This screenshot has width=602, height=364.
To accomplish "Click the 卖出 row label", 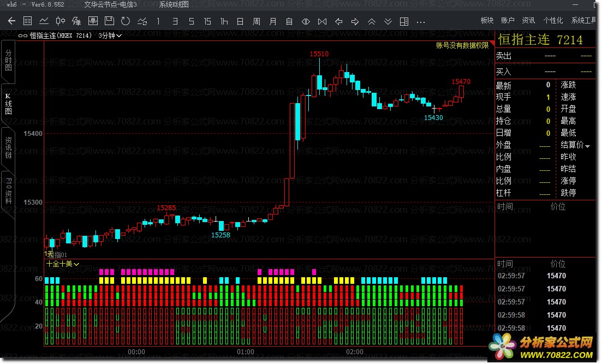I will (503, 56).
